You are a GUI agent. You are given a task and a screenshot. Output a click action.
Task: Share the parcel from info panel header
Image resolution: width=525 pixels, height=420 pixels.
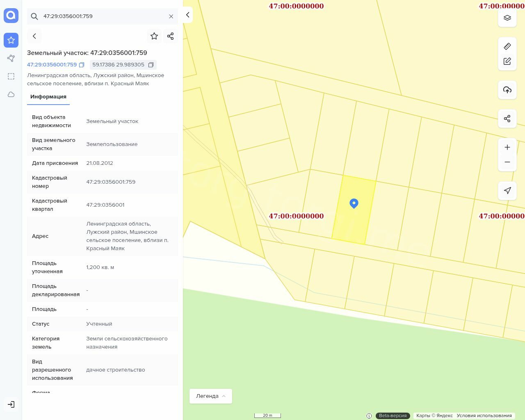click(171, 36)
